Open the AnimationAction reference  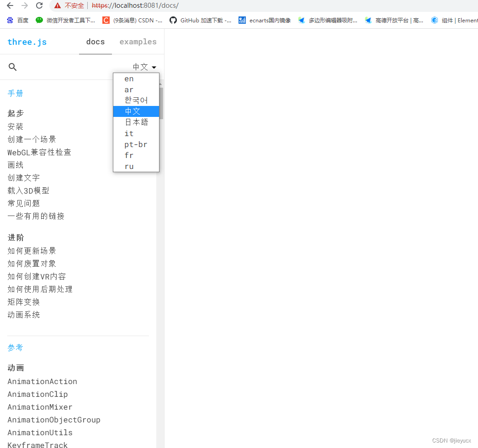[x=42, y=382]
